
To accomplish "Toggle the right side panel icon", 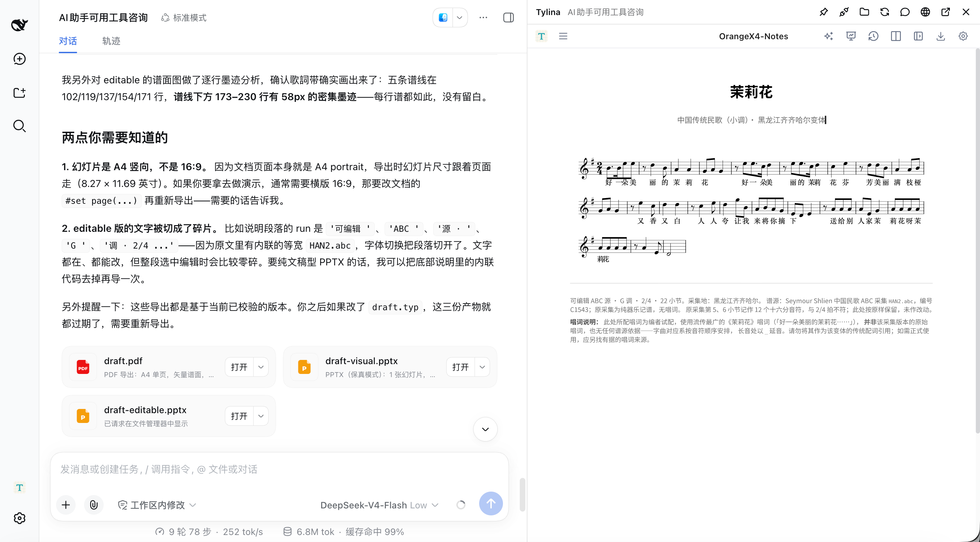I will click(508, 18).
